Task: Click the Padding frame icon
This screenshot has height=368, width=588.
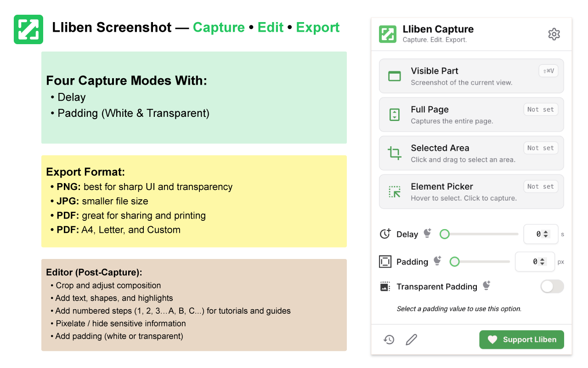Action: coord(385,261)
